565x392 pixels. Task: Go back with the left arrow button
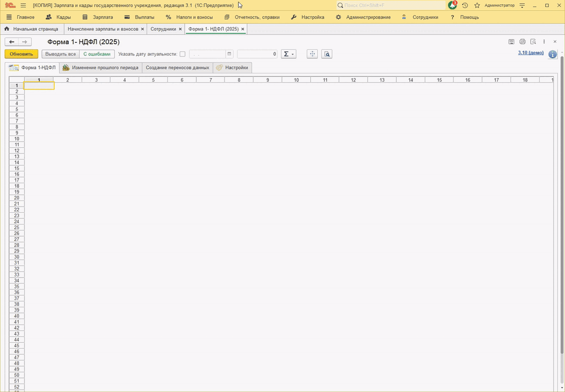(12, 42)
